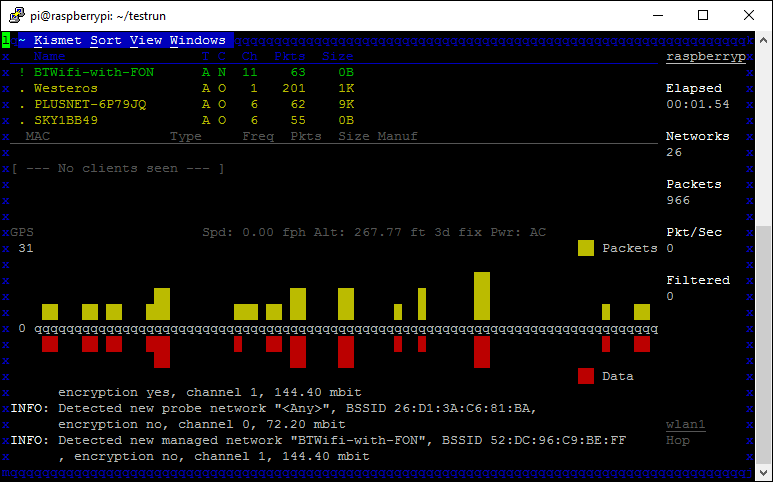Maximize the PuTTY window

(x=703, y=15)
